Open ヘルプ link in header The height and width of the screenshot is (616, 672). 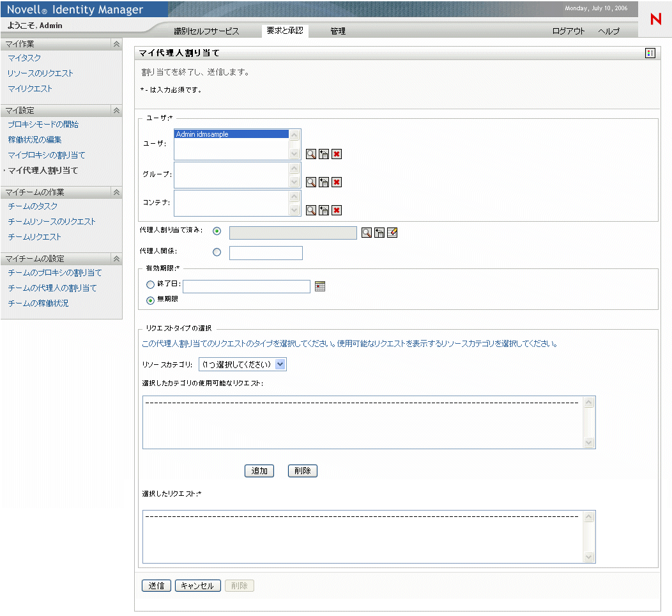[609, 31]
